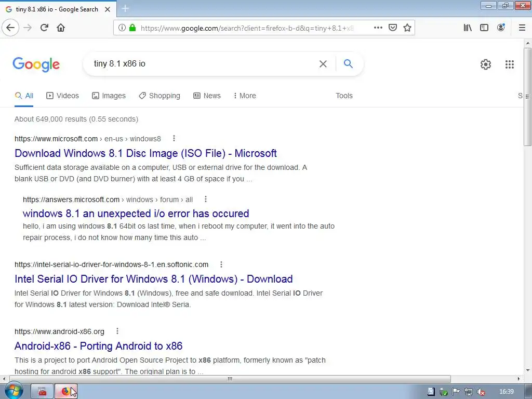Open Firefox account icon

[501, 28]
